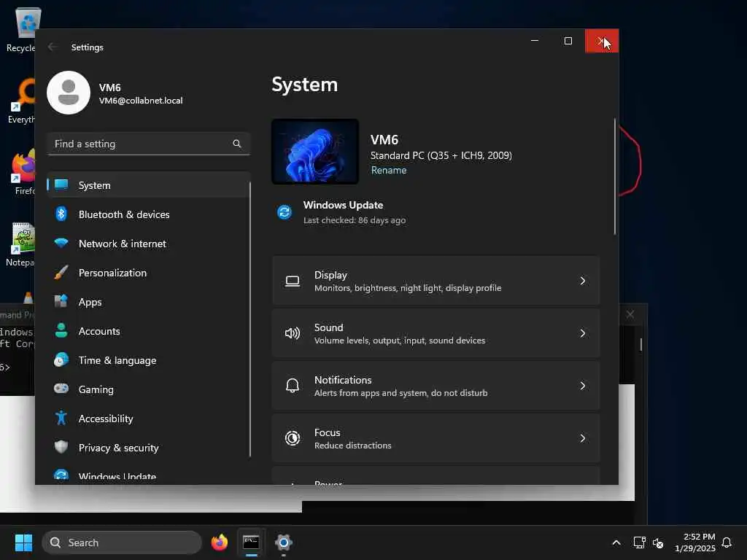The width and height of the screenshot is (747, 560).
Task: Click the network status tray icon
Action: coord(639,542)
